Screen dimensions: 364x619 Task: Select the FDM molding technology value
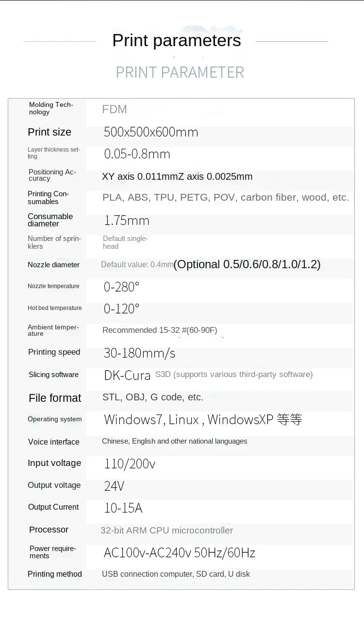tap(115, 109)
